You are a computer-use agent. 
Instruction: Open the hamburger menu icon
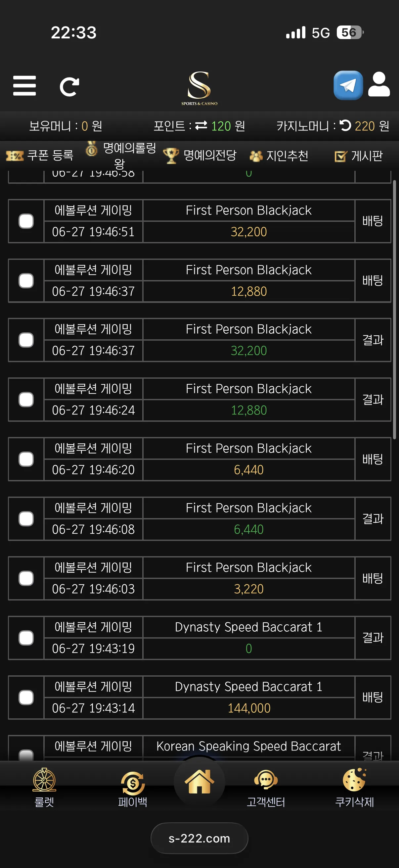(24, 86)
